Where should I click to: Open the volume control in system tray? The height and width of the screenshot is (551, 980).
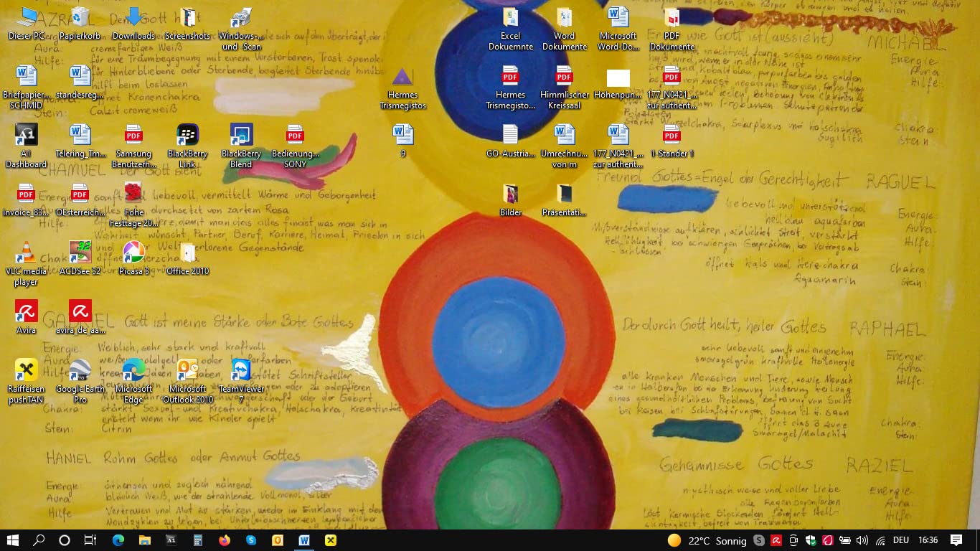[x=862, y=540]
